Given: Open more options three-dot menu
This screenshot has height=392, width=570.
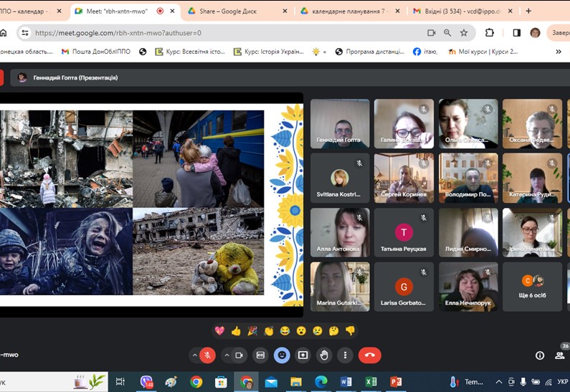Looking at the screenshot, I should (x=345, y=355).
